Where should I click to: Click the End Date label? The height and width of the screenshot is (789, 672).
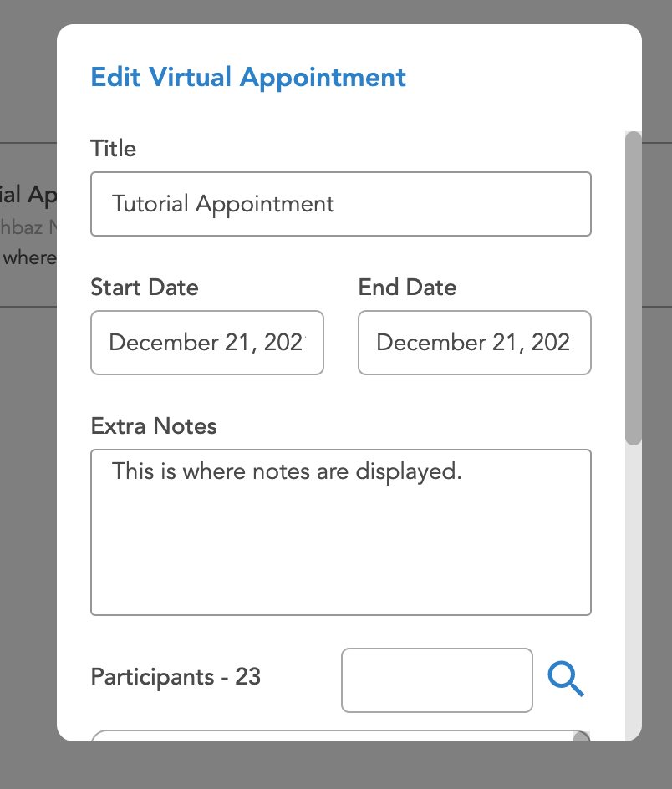[x=407, y=288]
